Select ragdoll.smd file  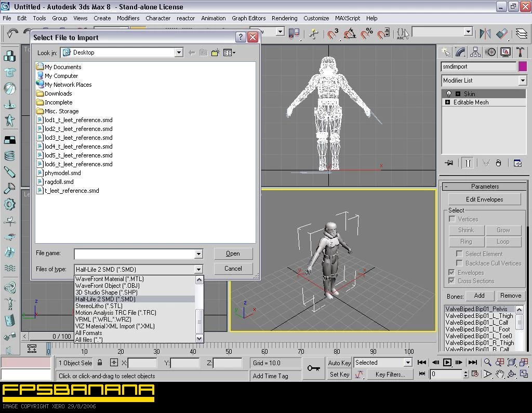pos(55,181)
